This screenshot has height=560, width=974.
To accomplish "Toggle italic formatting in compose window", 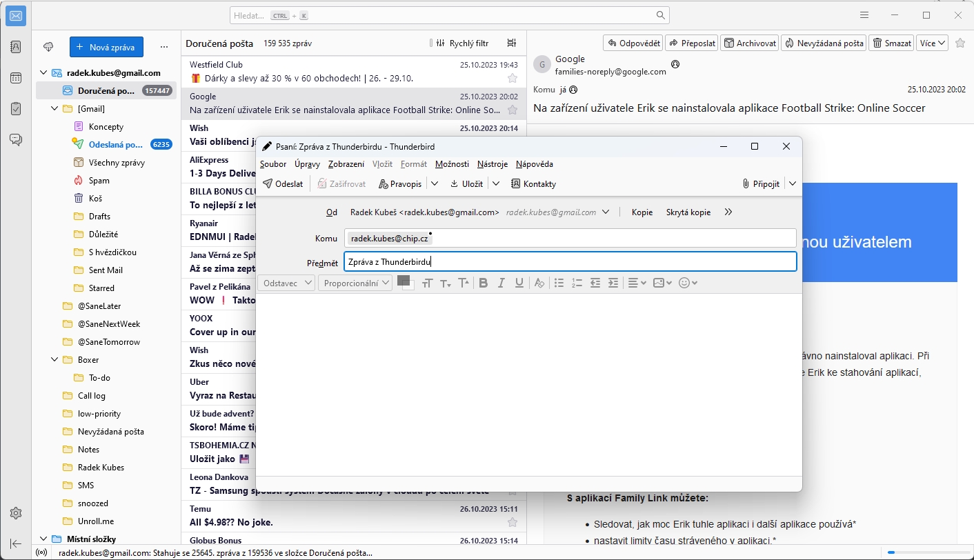I will 501,283.
